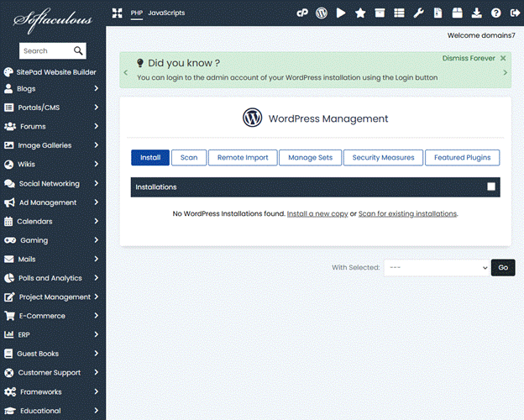The width and height of the screenshot is (524, 420).
Task: Open the help question mark icon
Action: tap(496, 13)
